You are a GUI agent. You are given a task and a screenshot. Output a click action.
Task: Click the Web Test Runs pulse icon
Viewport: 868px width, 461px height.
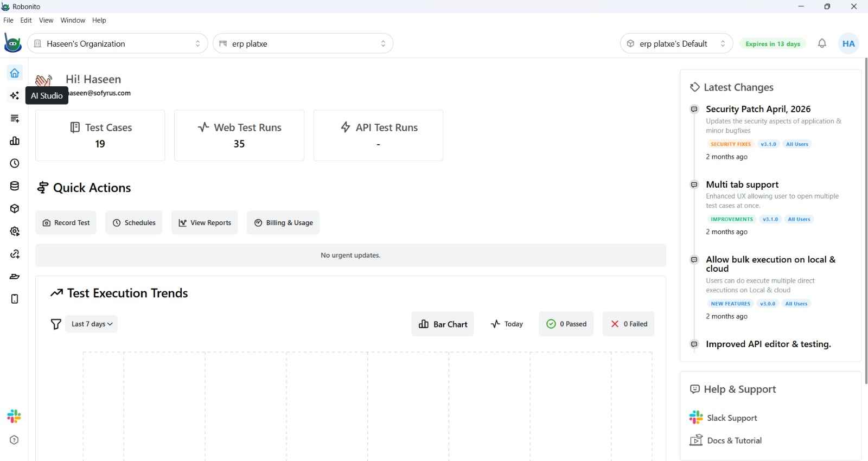point(203,127)
